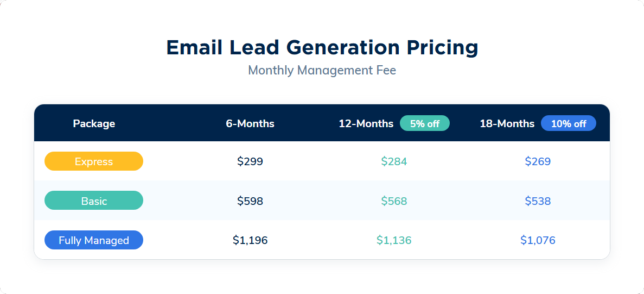Click the Email Lead Generation Pricing heading
Image resolution: width=644 pixels, height=294 pixels.
tap(322, 47)
